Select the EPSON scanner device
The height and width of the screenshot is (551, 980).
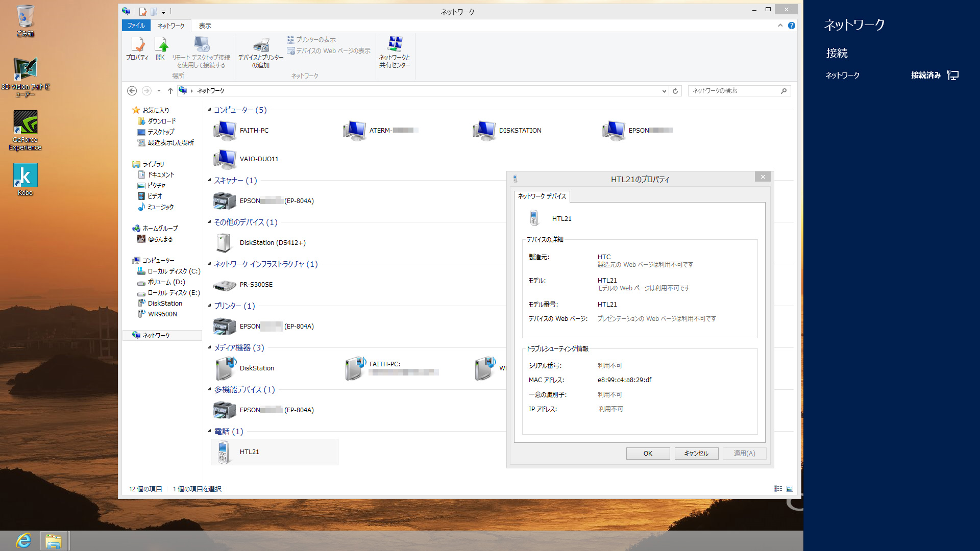(264, 201)
